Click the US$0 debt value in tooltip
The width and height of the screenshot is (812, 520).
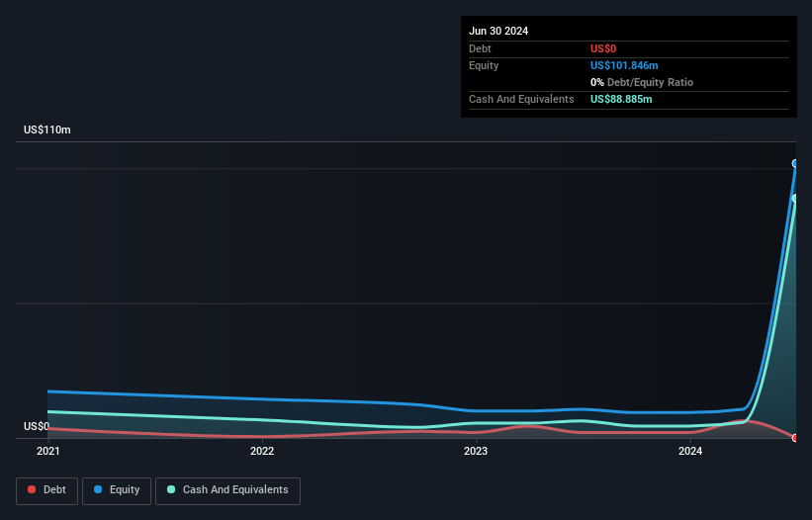coord(603,48)
